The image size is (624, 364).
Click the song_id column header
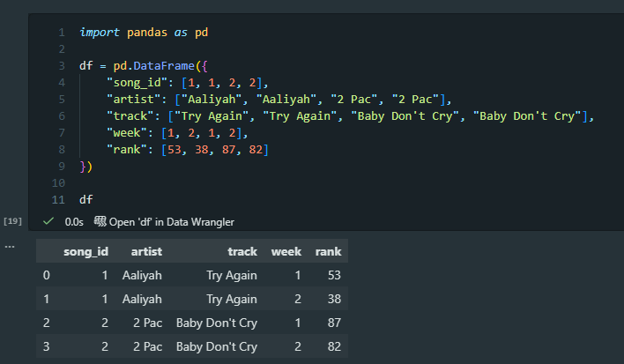pos(85,252)
